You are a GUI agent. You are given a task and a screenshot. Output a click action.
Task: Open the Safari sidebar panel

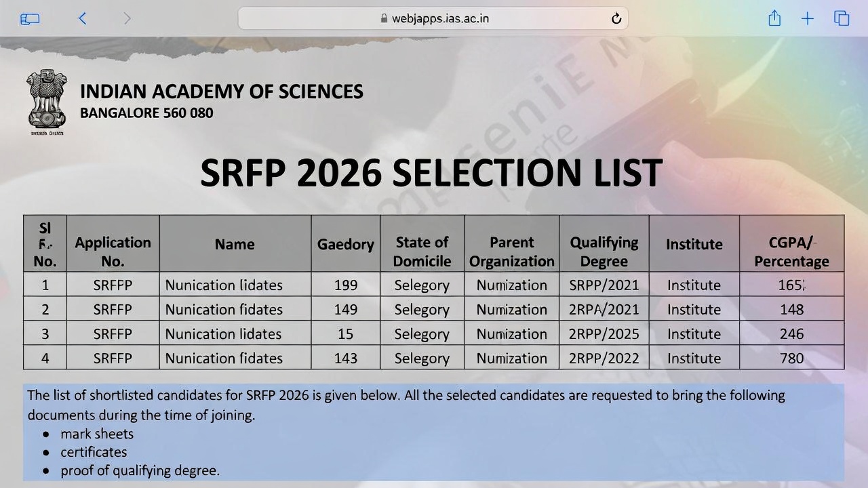tap(31, 19)
